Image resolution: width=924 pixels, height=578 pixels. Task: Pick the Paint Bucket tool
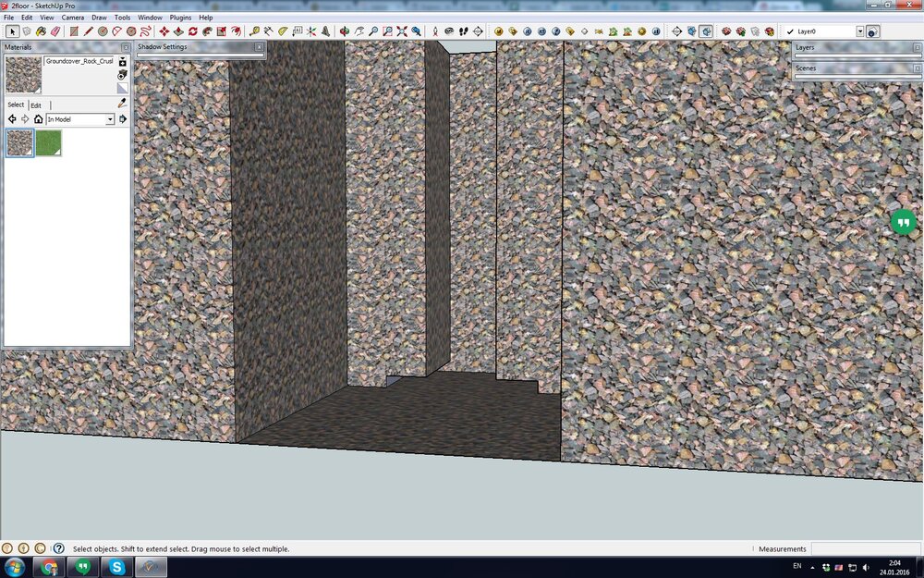click(x=41, y=31)
